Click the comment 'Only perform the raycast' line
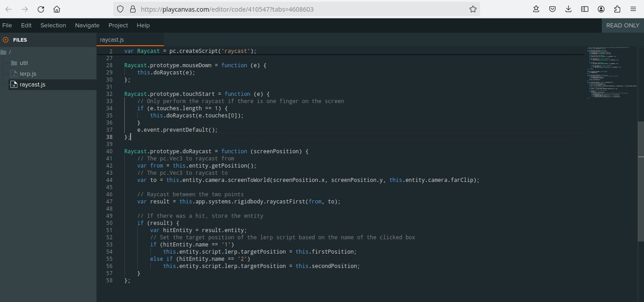 [241, 101]
